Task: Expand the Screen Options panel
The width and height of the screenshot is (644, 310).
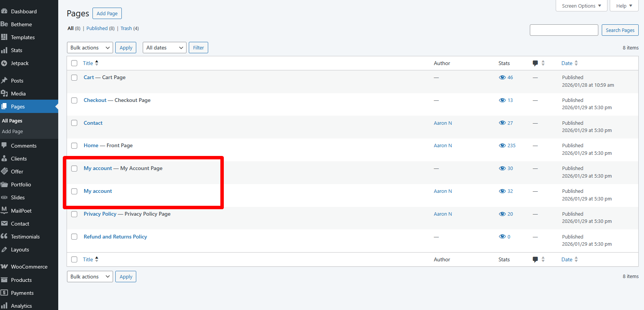Action: click(x=581, y=6)
